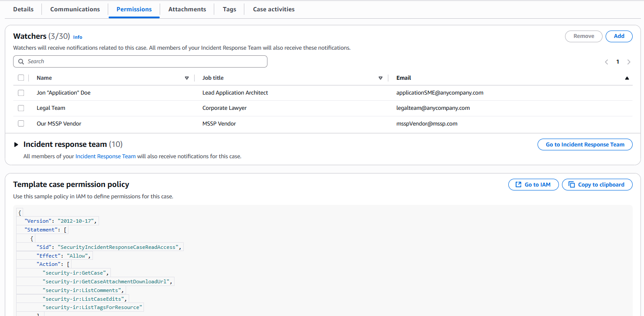Screen dimensions: 644x316
Task: Toggle the select-all watchers checkbox
Action: click(x=21, y=78)
